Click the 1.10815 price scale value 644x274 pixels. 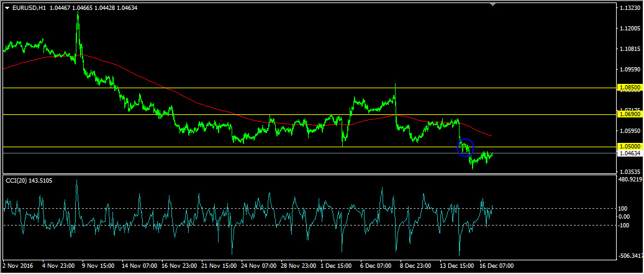pos(630,49)
